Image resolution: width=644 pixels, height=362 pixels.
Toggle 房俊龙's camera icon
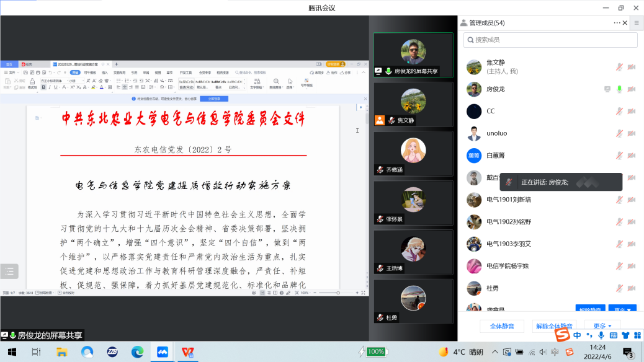click(631, 89)
